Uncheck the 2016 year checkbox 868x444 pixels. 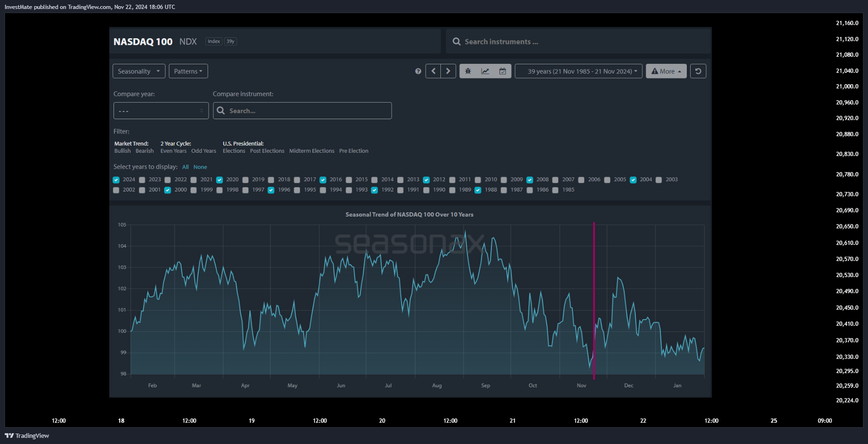(323, 180)
